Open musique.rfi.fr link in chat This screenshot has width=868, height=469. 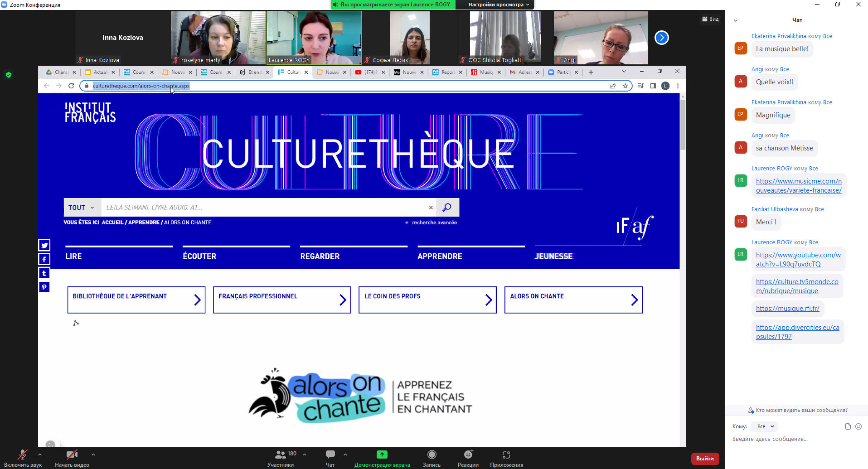pos(788,309)
